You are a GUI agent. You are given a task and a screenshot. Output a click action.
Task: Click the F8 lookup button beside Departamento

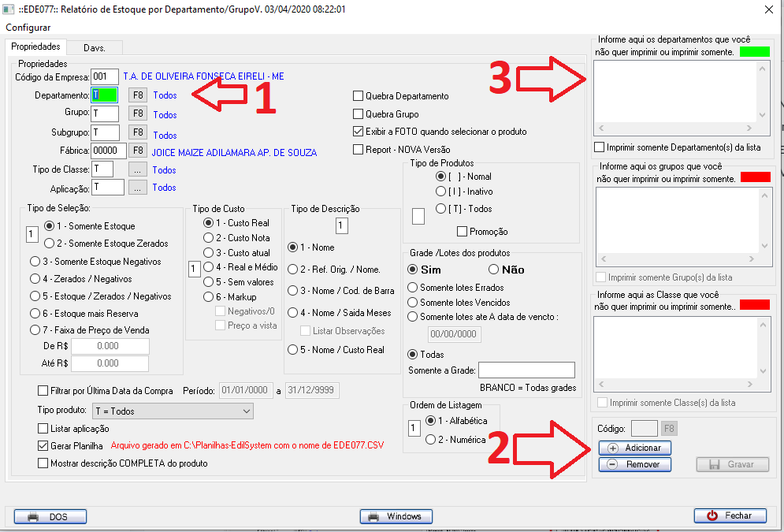click(138, 95)
